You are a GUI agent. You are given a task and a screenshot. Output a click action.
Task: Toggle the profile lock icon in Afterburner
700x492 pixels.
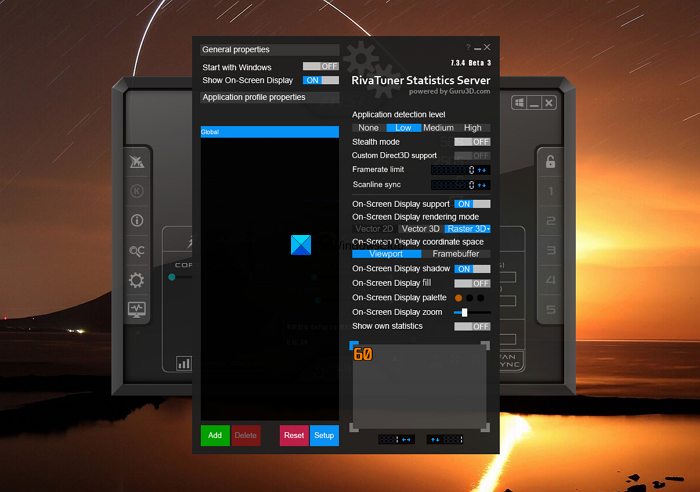tap(550, 162)
